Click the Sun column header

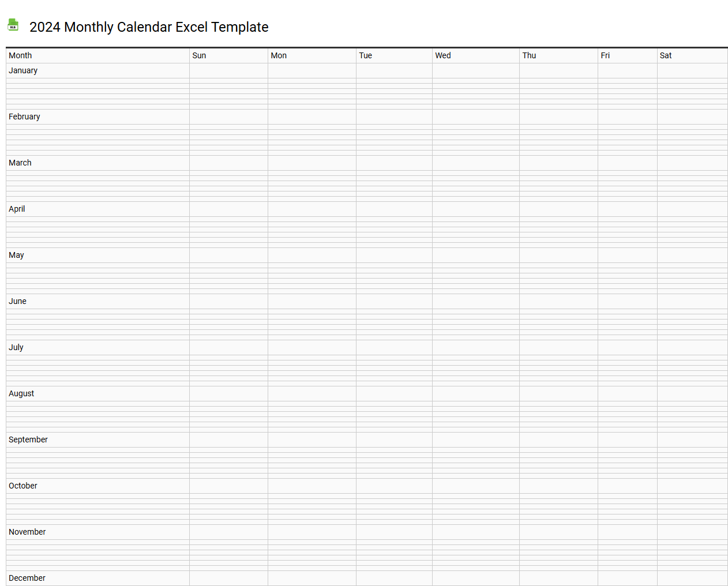click(x=198, y=55)
